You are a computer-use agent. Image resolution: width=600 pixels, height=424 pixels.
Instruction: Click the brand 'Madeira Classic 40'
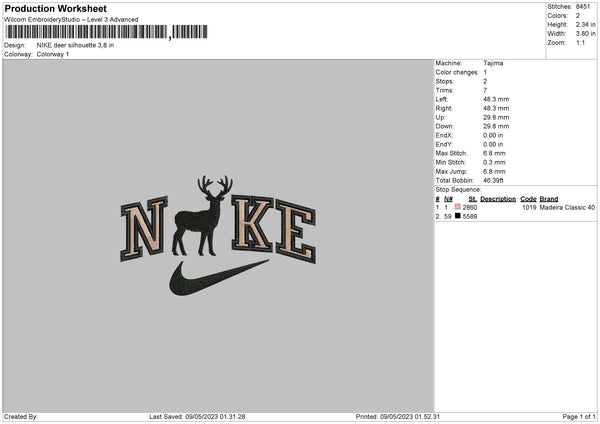[x=567, y=207]
